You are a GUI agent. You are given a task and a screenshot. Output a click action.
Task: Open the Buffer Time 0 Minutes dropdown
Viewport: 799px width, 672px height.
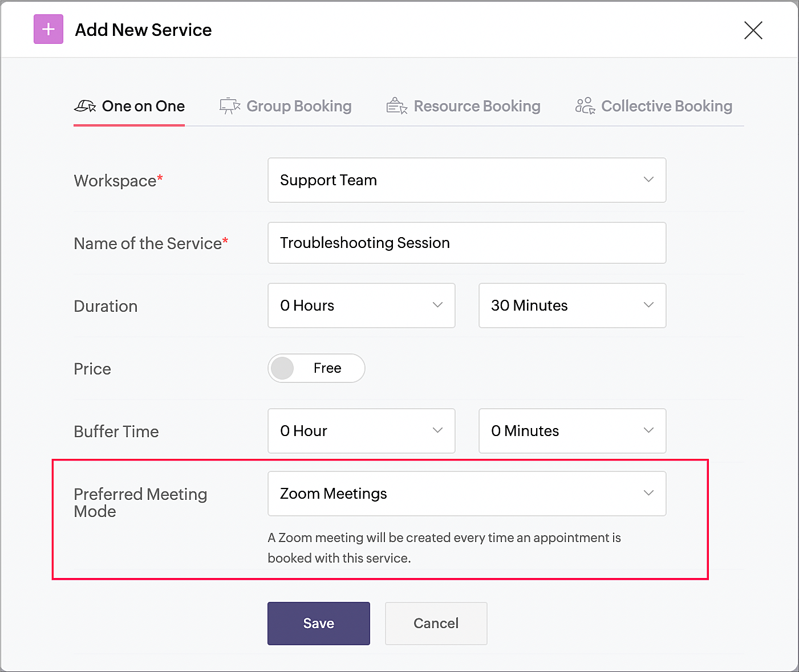572,431
